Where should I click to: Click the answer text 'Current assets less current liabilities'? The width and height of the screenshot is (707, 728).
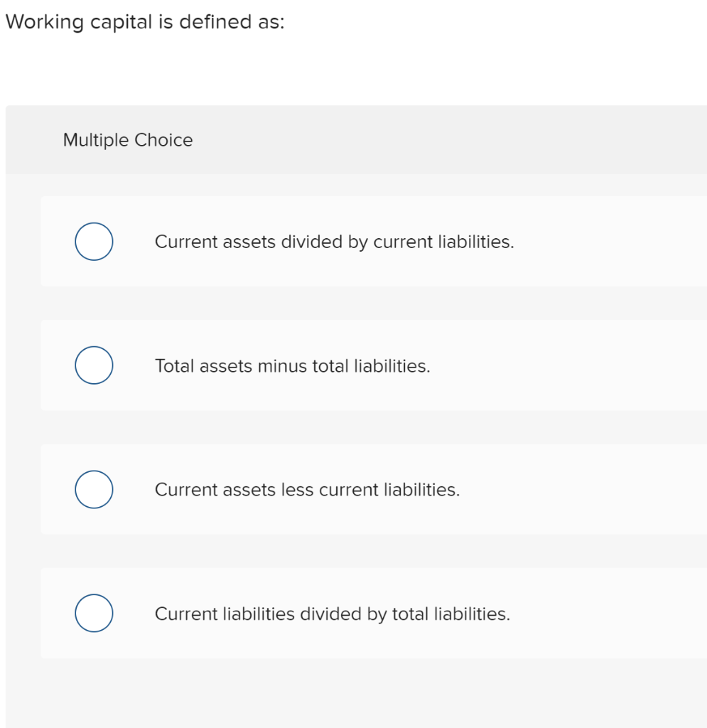308,489
